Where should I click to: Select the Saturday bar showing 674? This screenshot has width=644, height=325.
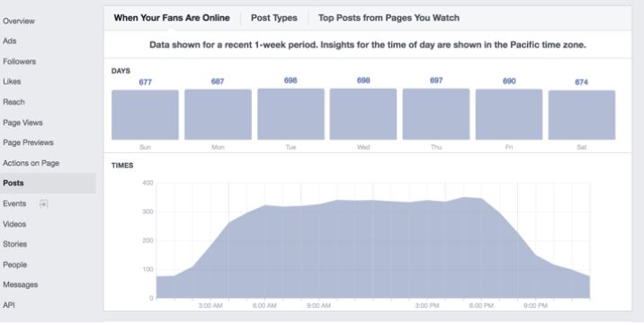(x=582, y=115)
